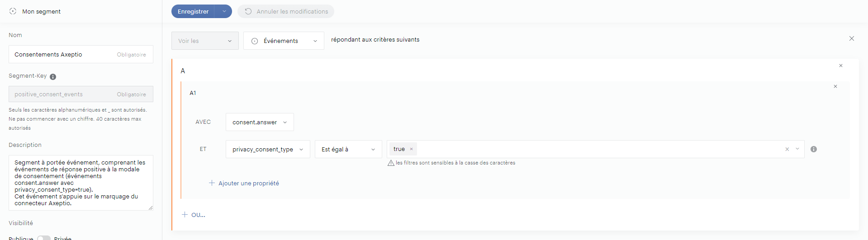Delete the A1 condition block
868x240 pixels.
(x=835, y=86)
